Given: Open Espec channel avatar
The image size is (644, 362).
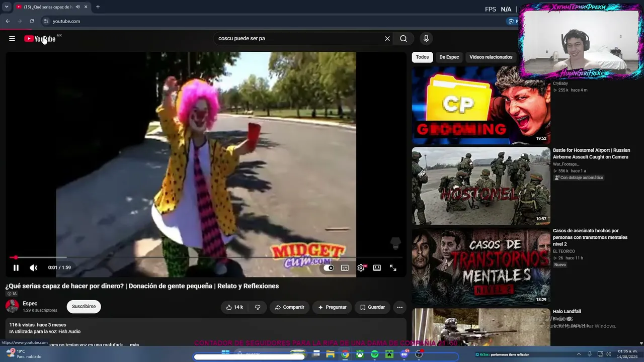Looking at the screenshot, I should tap(12, 306).
